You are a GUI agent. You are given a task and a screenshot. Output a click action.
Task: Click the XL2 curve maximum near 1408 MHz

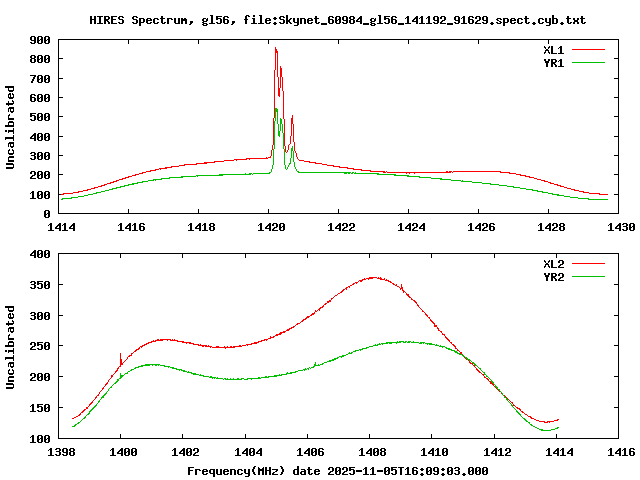click(375, 278)
